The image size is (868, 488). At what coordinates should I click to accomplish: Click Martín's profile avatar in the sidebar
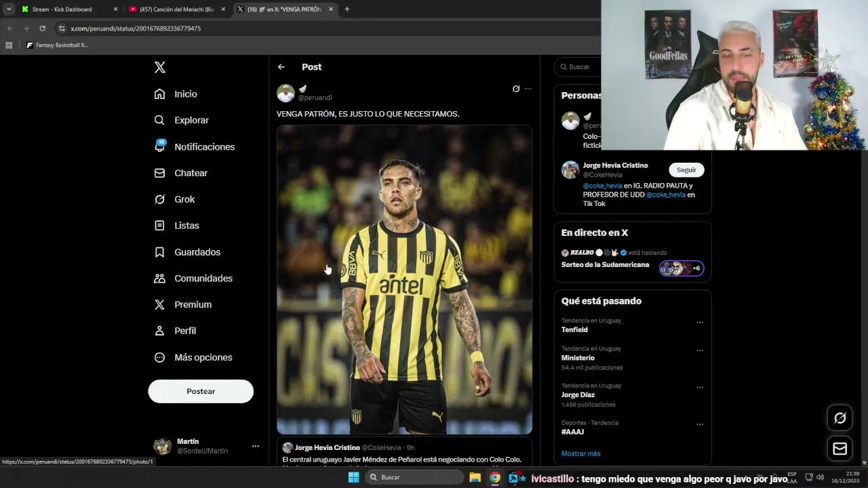pos(163,446)
